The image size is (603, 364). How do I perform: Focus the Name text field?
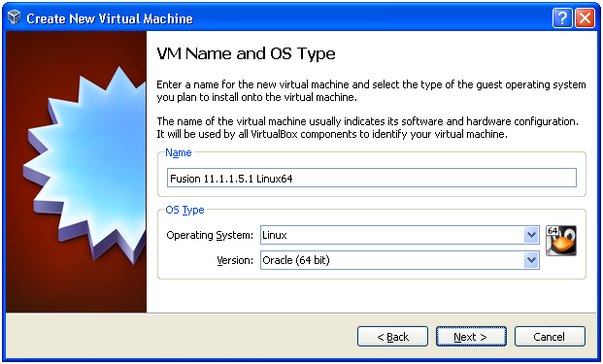tap(372, 178)
